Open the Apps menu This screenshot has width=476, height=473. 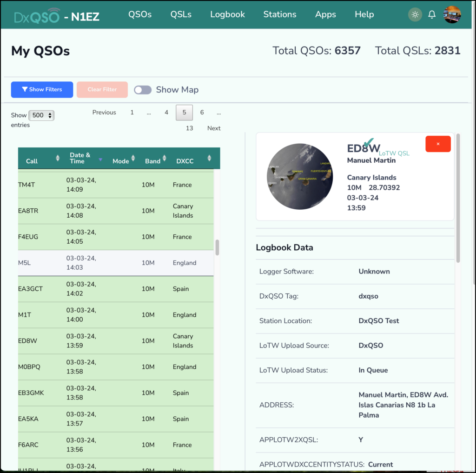(325, 14)
